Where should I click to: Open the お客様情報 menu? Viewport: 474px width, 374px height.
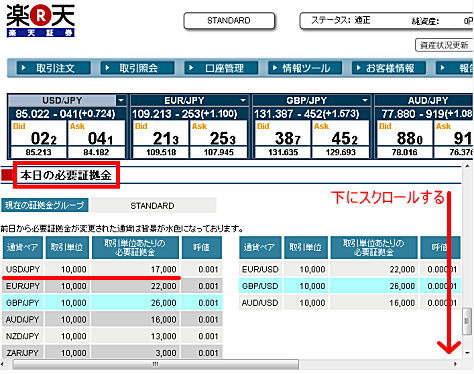pyautogui.click(x=389, y=68)
